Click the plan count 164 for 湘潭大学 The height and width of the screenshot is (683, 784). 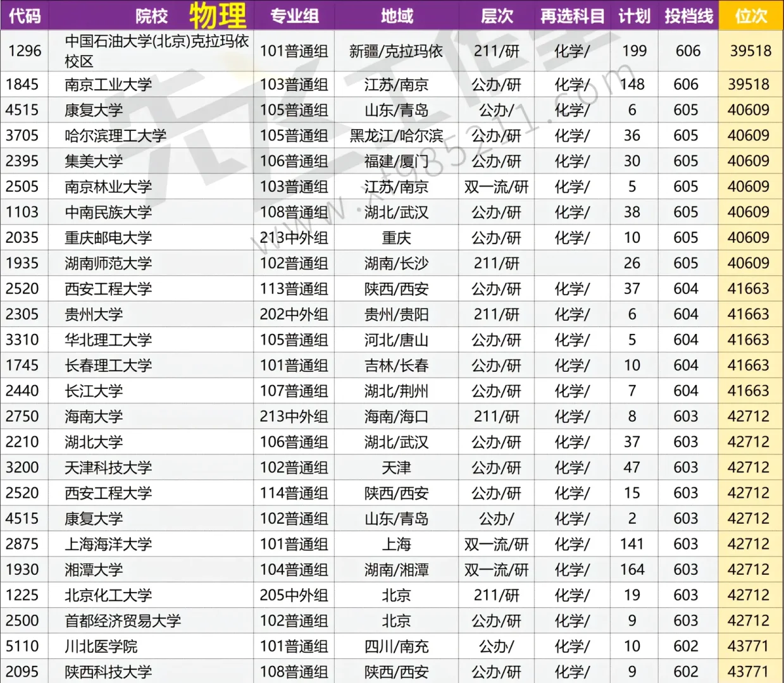(x=632, y=569)
